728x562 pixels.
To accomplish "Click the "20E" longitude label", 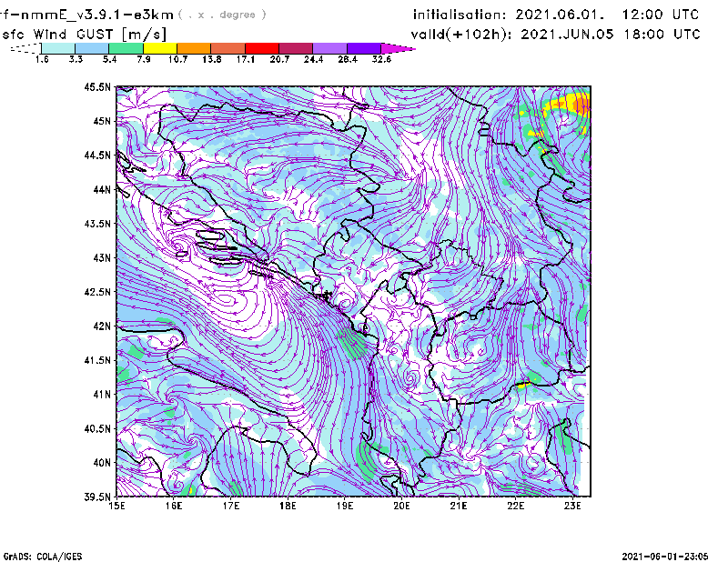I will click(401, 506).
